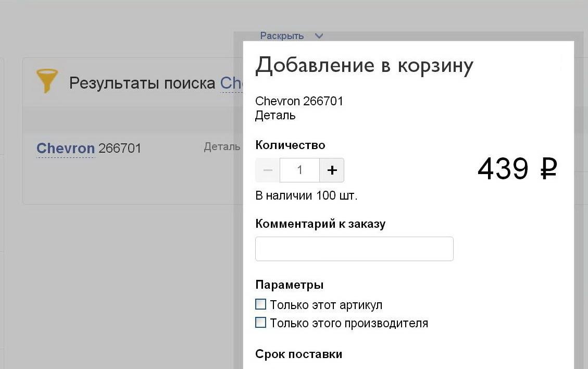
Task: Click the 'Добавление в корзину' dialog title
Action: click(x=364, y=66)
